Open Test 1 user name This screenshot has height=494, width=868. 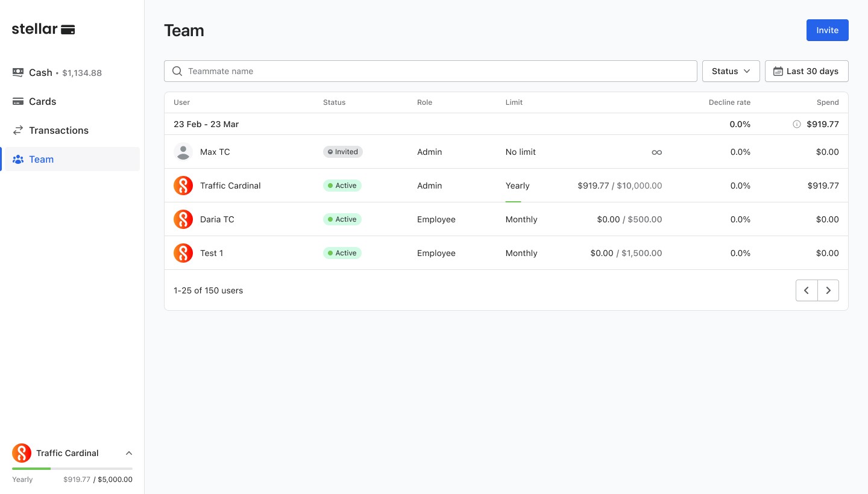(212, 253)
